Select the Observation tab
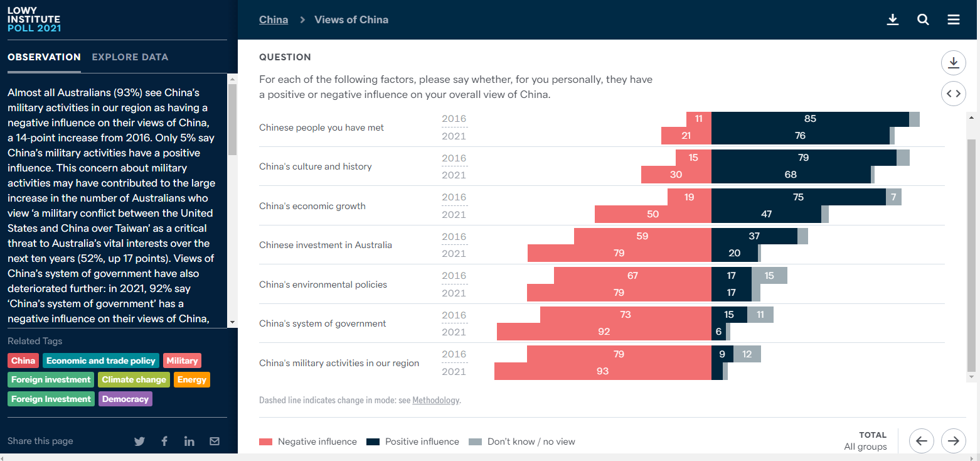The width and height of the screenshot is (980, 461). click(x=44, y=57)
